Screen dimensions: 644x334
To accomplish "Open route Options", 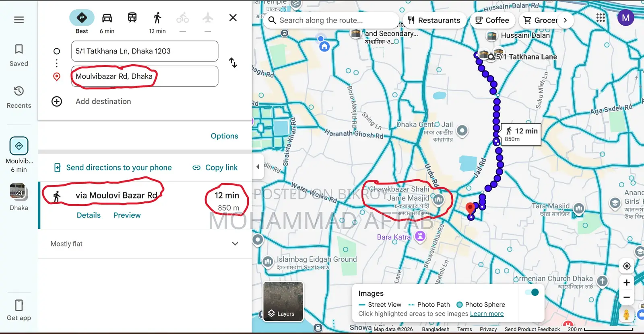I will pyautogui.click(x=224, y=136).
